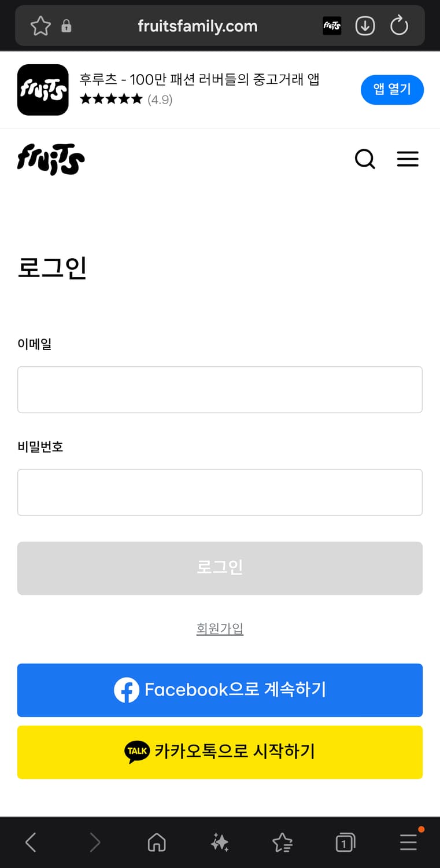This screenshot has width=440, height=868.
Task: Open the browser menu with red notification dot
Action: click(x=408, y=842)
